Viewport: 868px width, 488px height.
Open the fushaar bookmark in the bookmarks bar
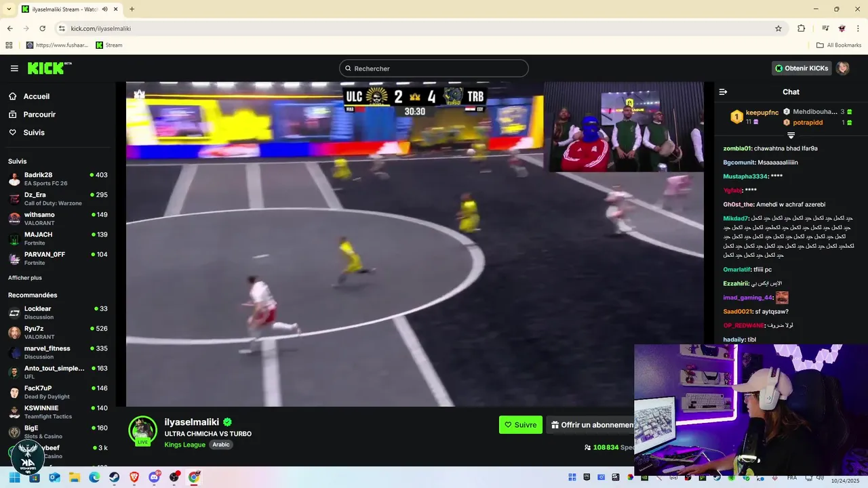coord(57,45)
